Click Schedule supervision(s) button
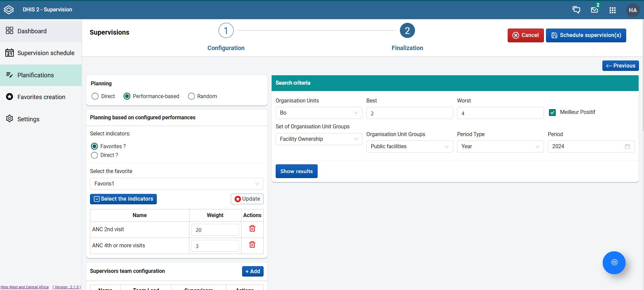The image size is (644, 290). (586, 35)
